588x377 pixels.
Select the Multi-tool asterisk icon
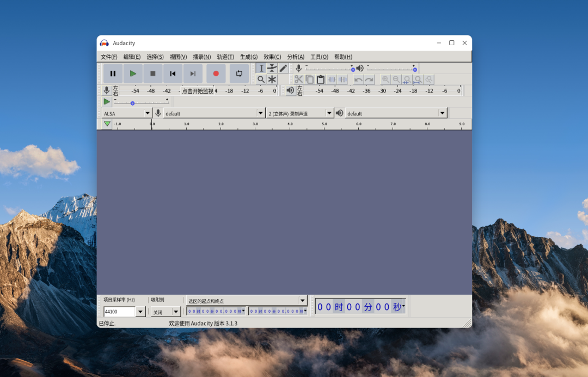(272, 80)
